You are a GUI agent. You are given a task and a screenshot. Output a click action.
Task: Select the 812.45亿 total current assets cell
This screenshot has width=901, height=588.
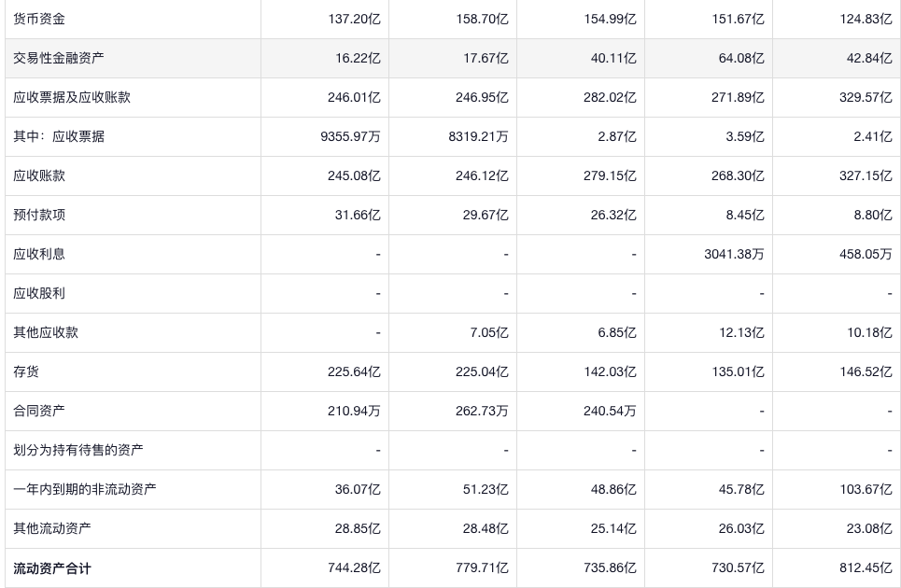pos(866,567)
